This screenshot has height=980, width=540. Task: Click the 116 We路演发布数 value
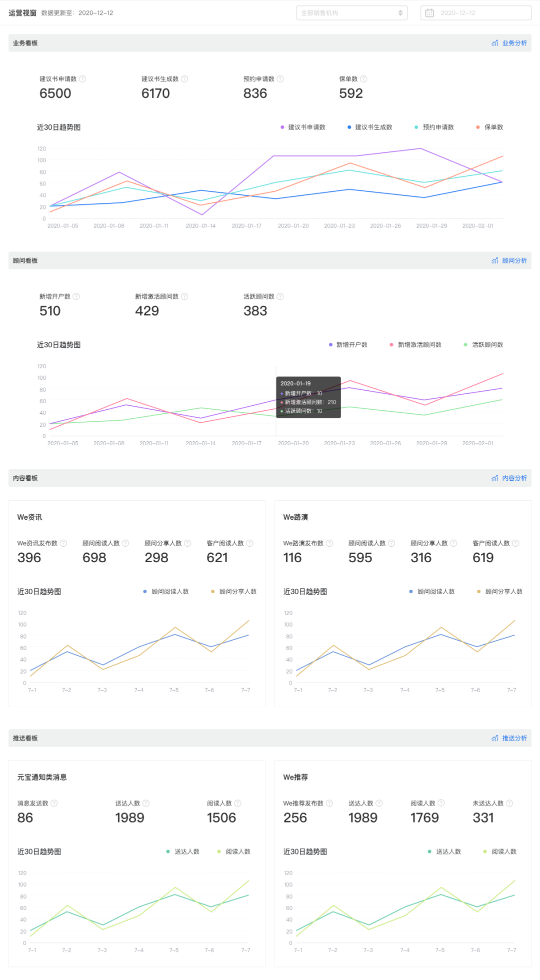click(x=292, y=558)
